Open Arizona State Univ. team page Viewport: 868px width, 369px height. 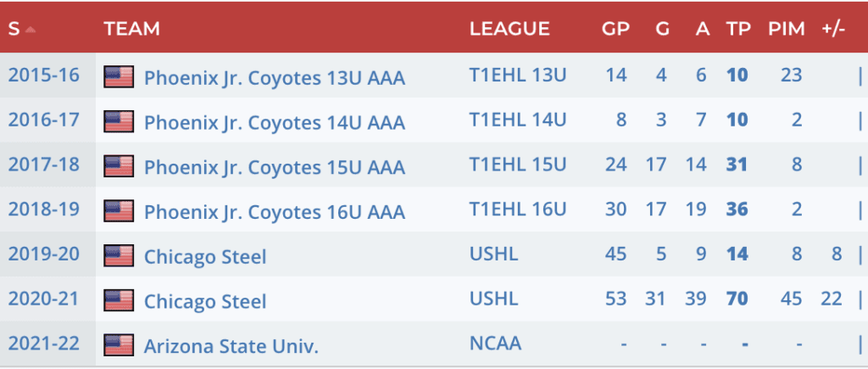point(231,346)
